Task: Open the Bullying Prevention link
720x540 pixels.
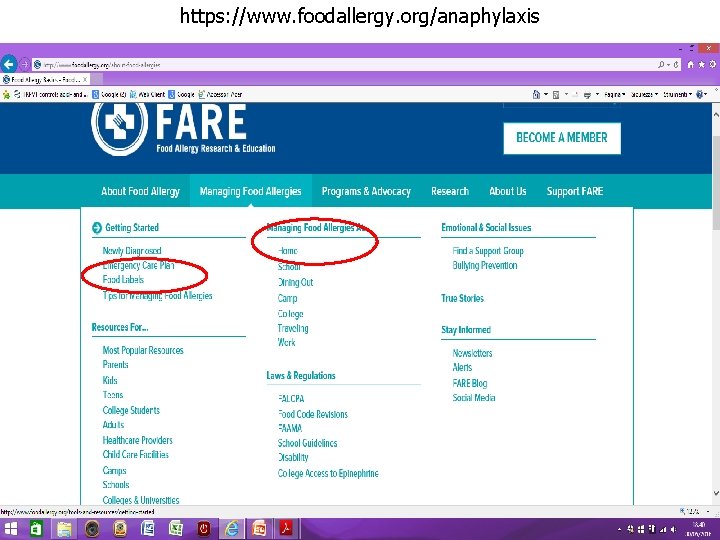Action: tap(484, 265)
